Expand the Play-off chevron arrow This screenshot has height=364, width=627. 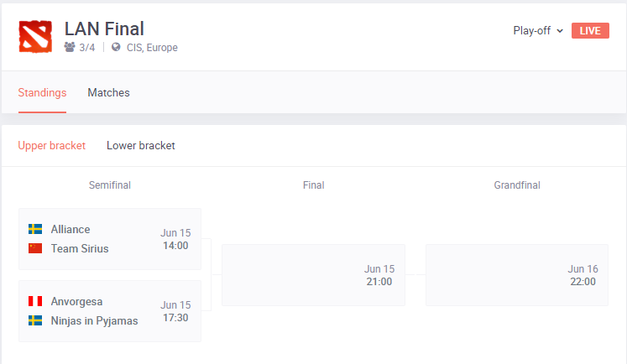point(560,31)
